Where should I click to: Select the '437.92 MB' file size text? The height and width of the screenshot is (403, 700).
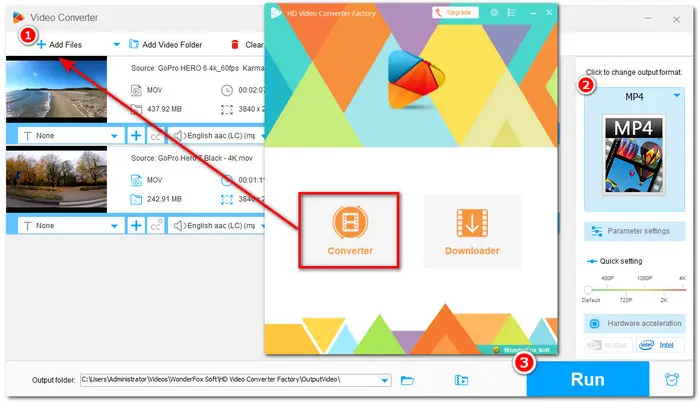tap(164, 109)
